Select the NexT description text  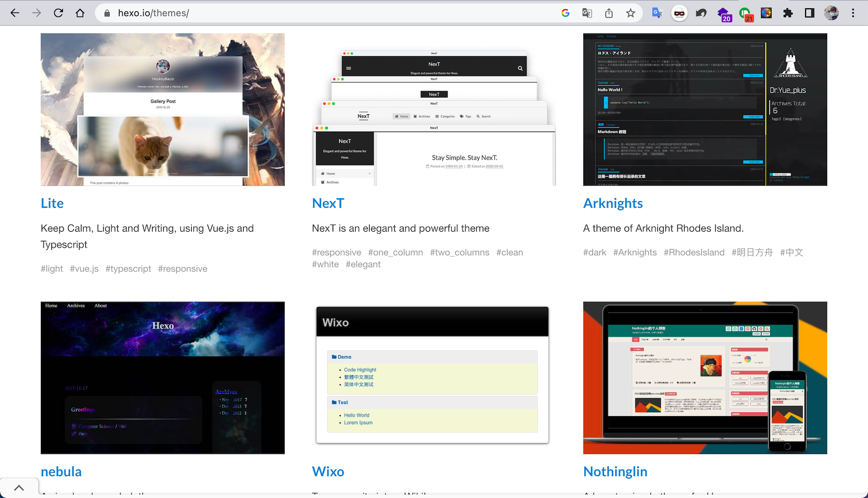pyautogui.click(x=401, y=228)
